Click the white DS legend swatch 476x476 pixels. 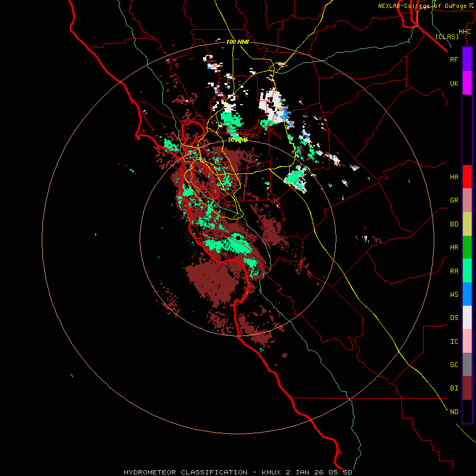(x=467, y=317)
